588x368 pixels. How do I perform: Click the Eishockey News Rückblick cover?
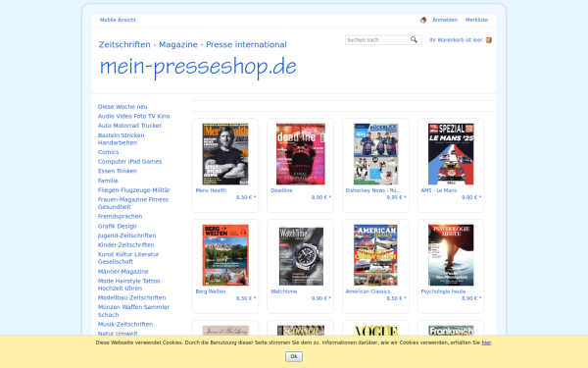pos(375,154)
